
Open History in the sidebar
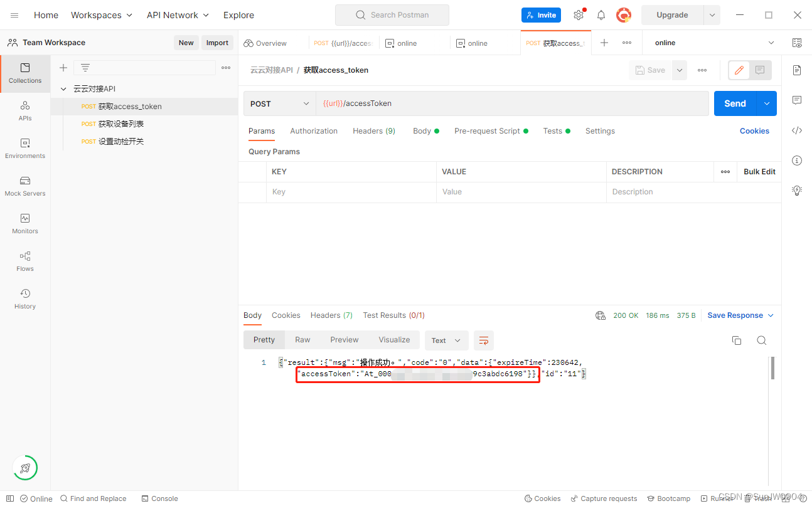(25, 299)
